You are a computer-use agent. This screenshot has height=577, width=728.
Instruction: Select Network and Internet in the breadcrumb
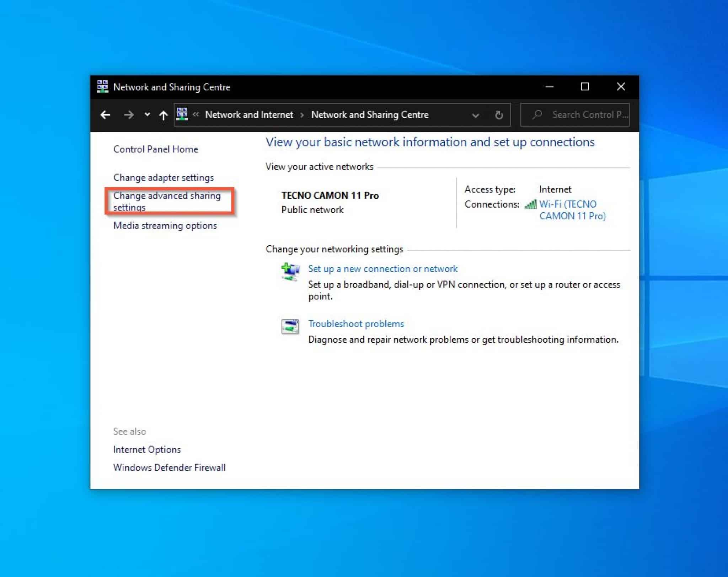(249, 114)
